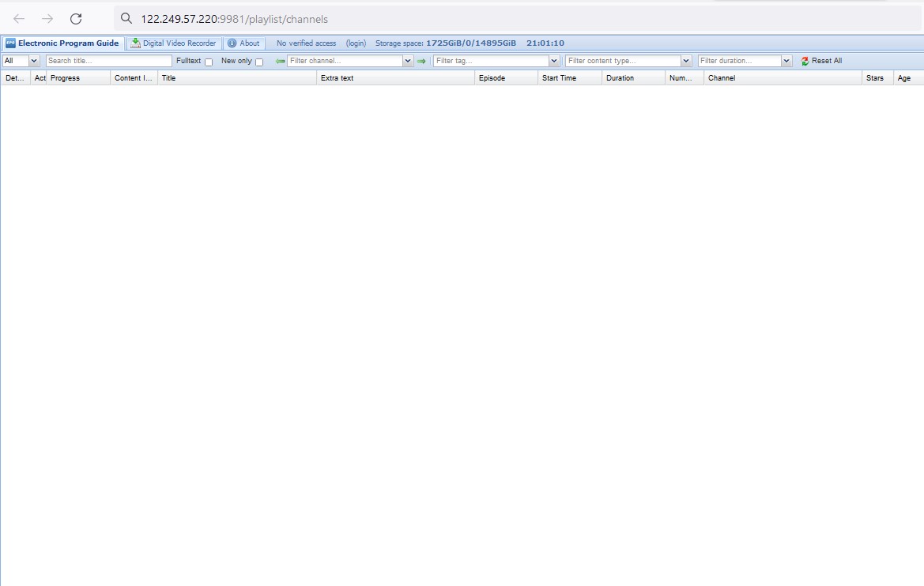Click the Num... column header
Image resolution: width=924 pixels, height=586 pixels.
click(x=685, y=77)
